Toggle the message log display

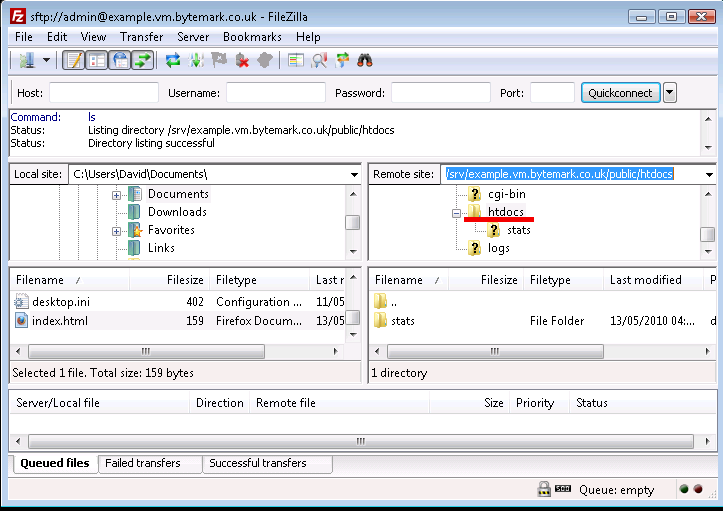tap(73, 60)
